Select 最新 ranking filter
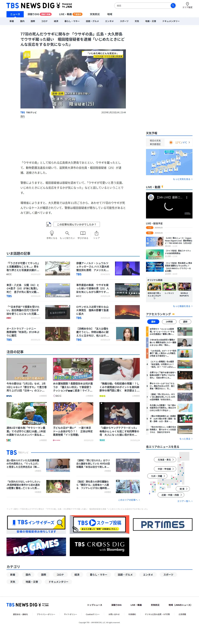 coord(153,322)
